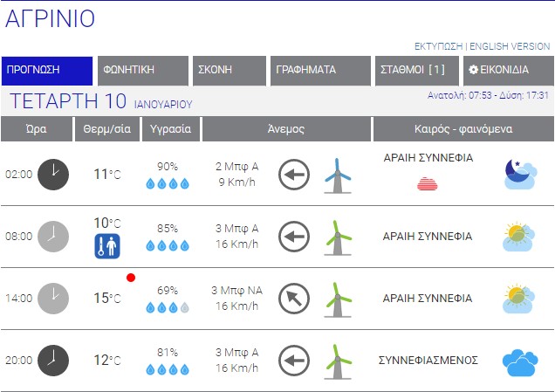Screen dimensions: 555x392
Task: Click the 14:00 clock icon
Action: [53, 299]
